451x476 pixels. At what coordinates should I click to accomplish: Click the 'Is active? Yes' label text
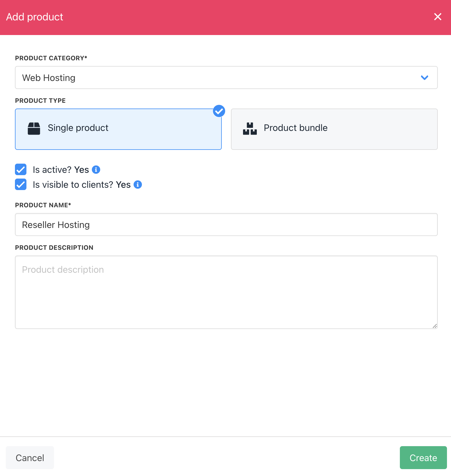click(x=61, y=170)
